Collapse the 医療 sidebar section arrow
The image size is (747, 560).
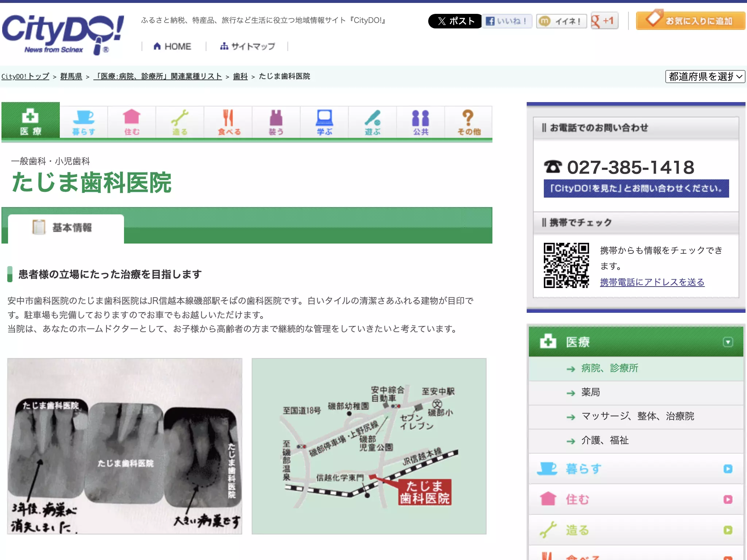[728, 342]
